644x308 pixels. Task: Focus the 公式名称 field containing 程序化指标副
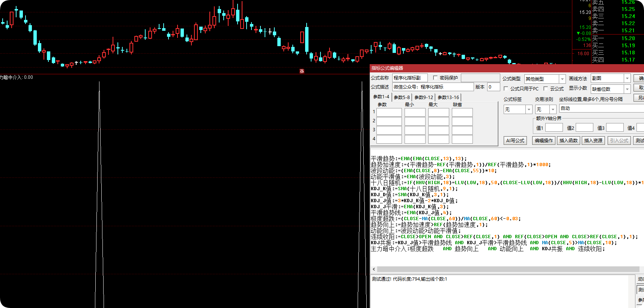[410, 78]
